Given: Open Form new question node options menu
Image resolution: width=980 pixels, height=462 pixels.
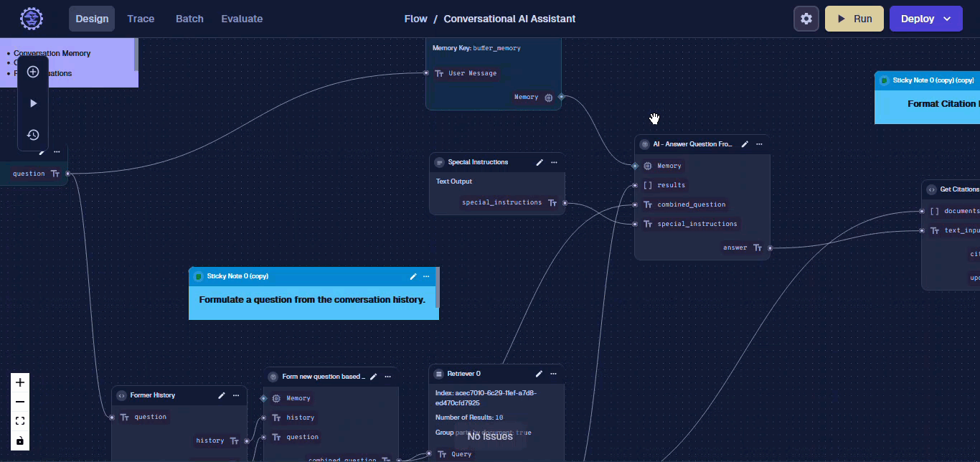Looking at the screenshot, I should [387, 377].
